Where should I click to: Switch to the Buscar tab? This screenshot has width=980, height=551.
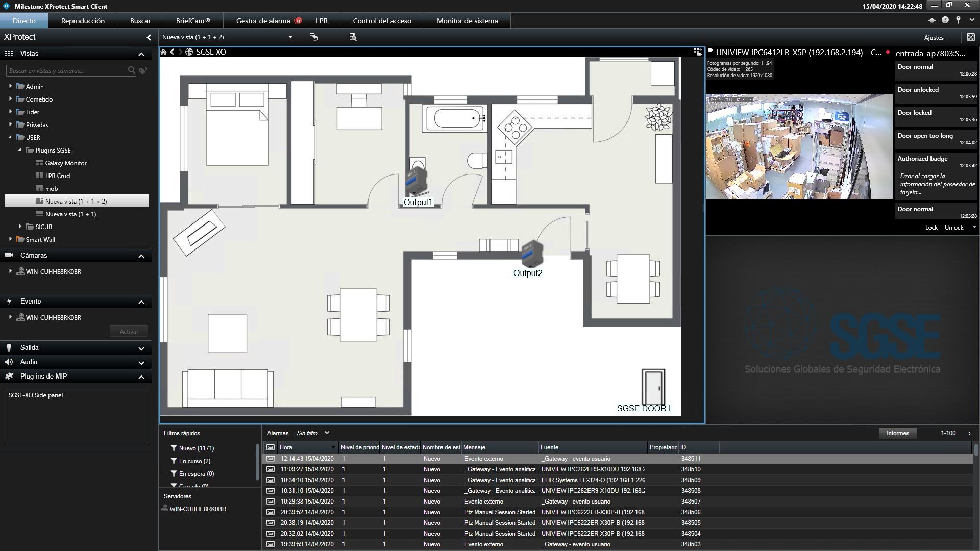[x=140, y=21]
